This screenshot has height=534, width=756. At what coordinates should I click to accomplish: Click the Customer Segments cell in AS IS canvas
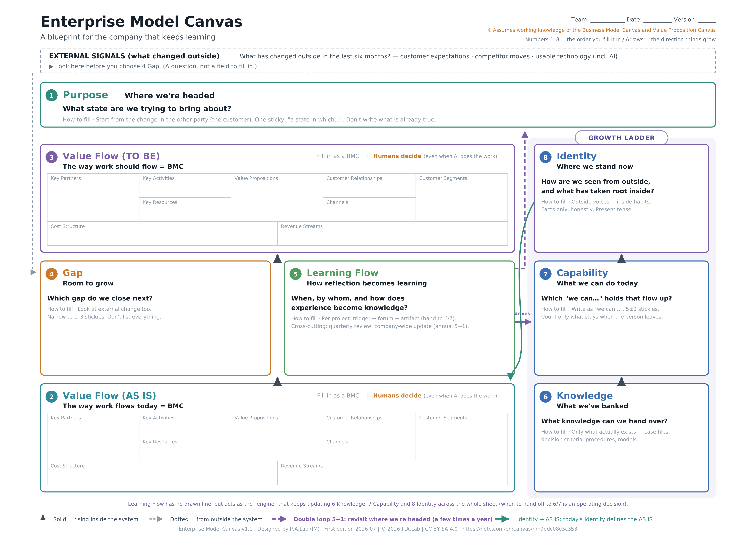(x=462, y=437)
